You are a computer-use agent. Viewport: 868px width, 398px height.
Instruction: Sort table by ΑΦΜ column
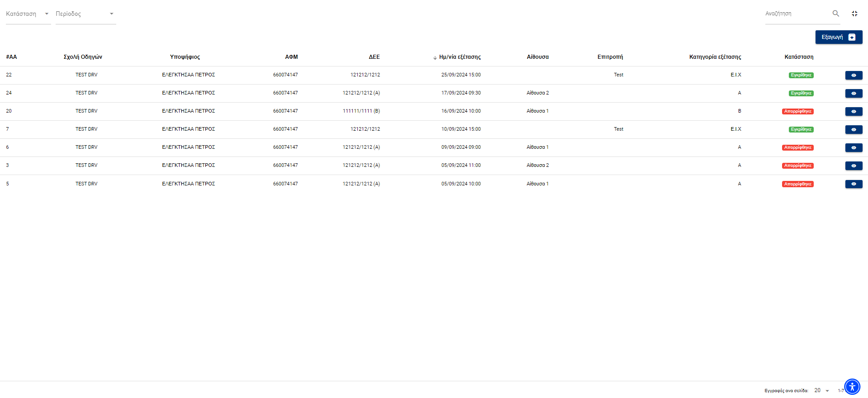[x=291, y=57]
